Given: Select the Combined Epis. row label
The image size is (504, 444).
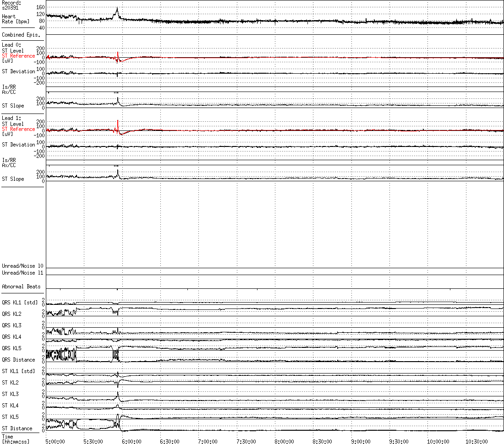Looking at the screenshot, I should click(21, 35).
